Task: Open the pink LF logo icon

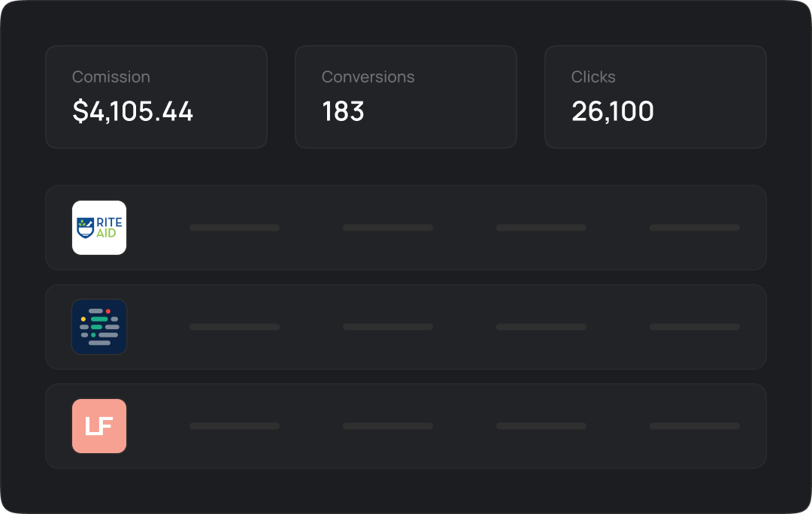Action: [x=99, y=426]
